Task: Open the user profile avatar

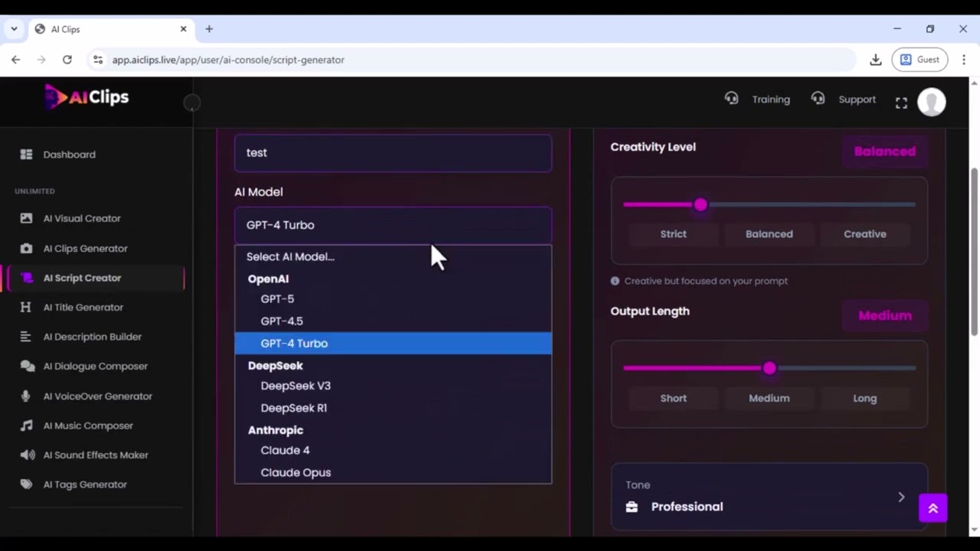Action: pyautogui.click(x=931, y=102)
